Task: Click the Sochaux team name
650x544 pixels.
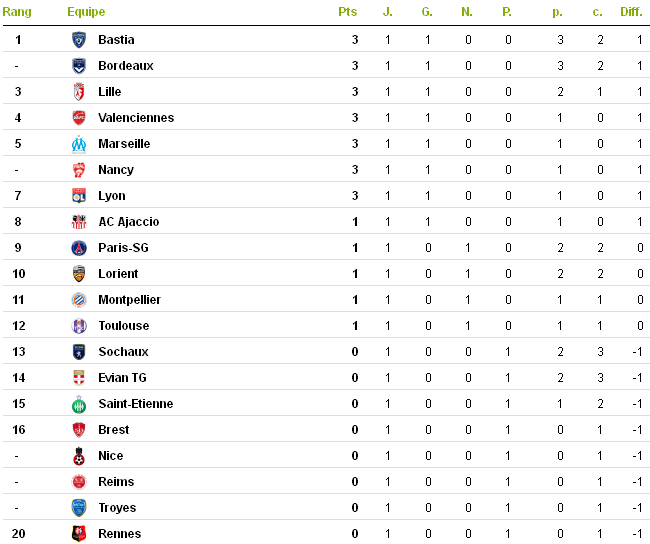Action: tap(123, 352)
